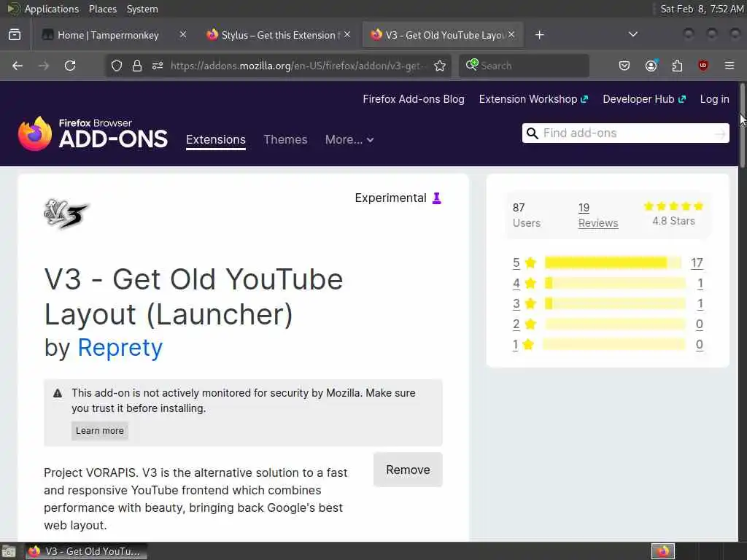Focus the browser Search box

[524, 66]
